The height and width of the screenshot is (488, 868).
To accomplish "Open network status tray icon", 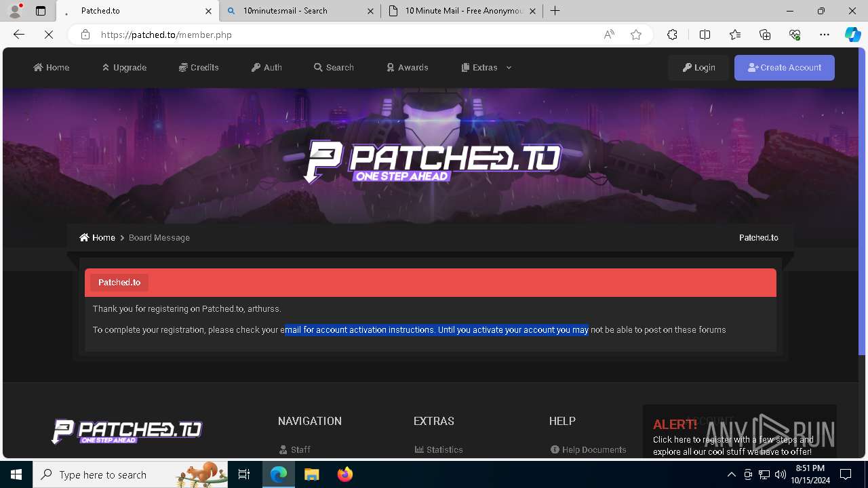I will (764, 474).
